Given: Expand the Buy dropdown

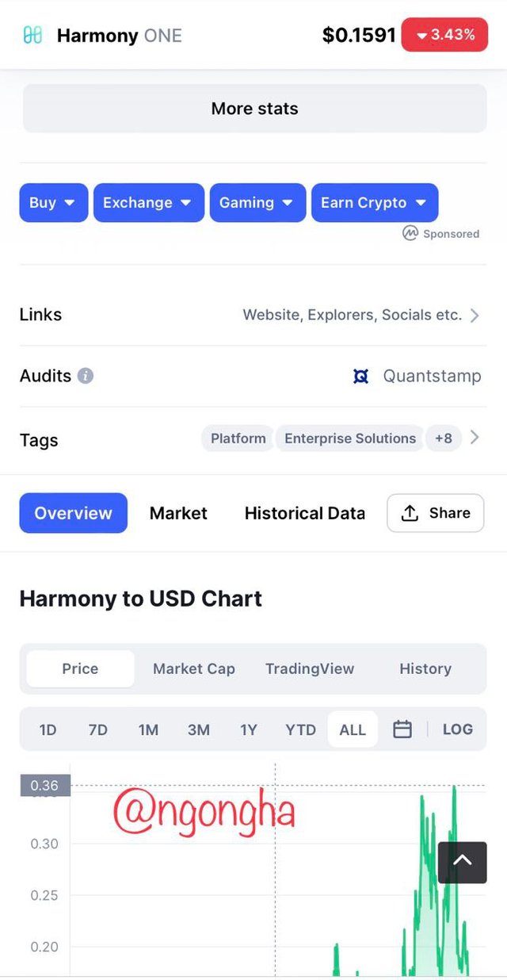Looking at the screenshot, I should [x=53, y=202].
